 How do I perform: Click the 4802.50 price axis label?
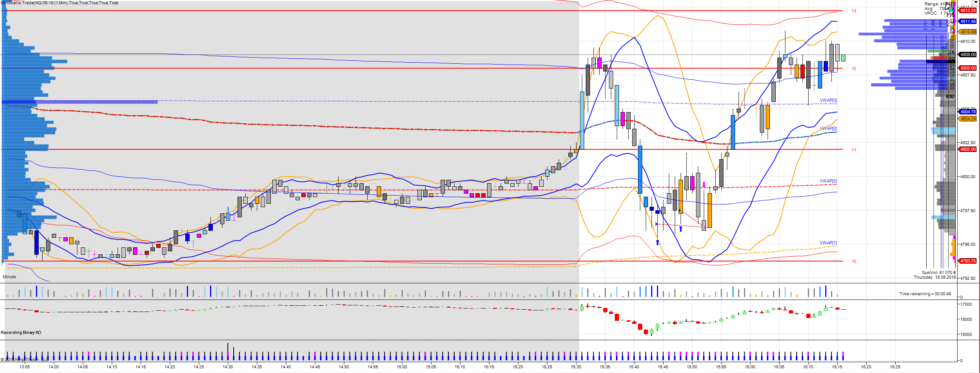968,143
